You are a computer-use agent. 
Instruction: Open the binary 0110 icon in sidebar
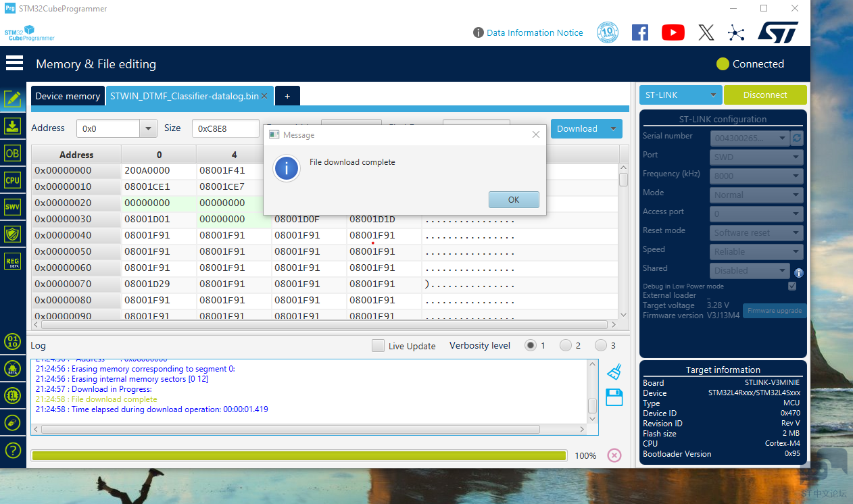click(13, 341)
